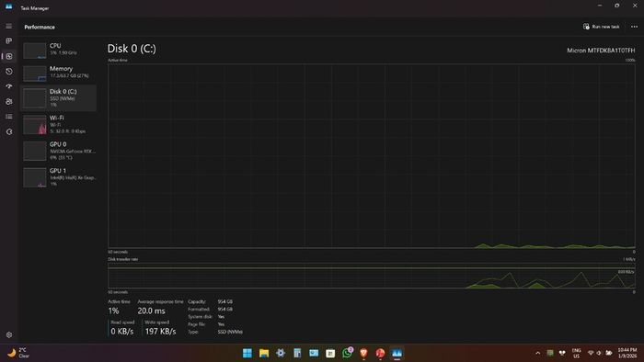
Task: Select GPU 1 Intel Iris Xe entry
Action: point(59,177)
